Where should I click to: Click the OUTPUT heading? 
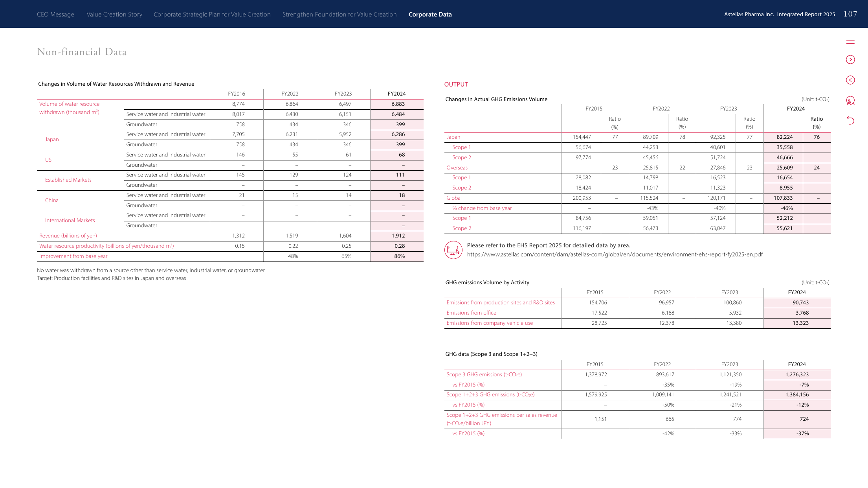pos(456,85)
